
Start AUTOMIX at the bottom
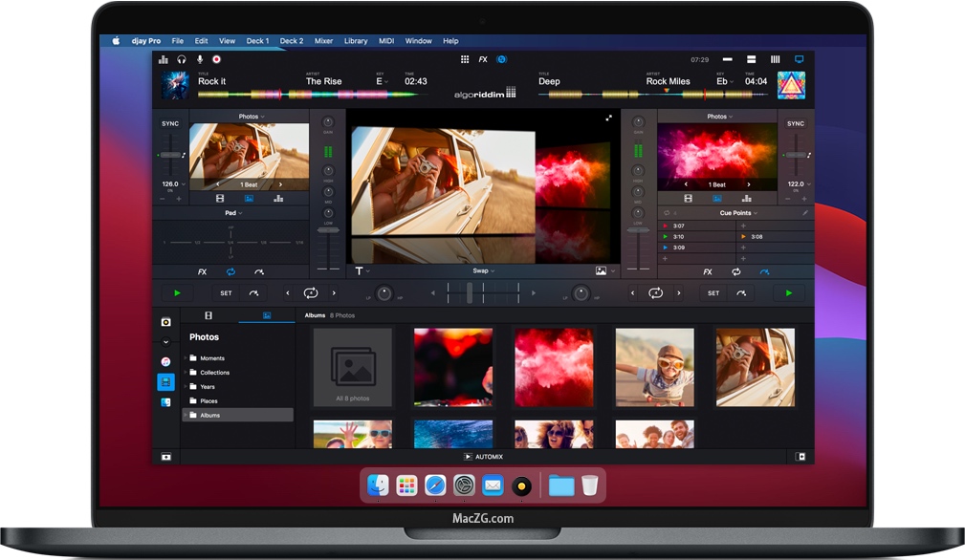point(484,456)
